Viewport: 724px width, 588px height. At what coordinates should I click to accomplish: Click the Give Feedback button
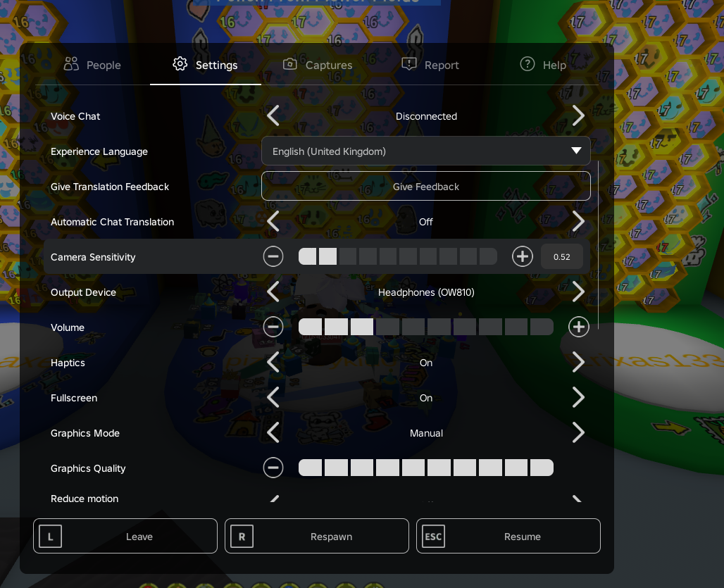425,186
